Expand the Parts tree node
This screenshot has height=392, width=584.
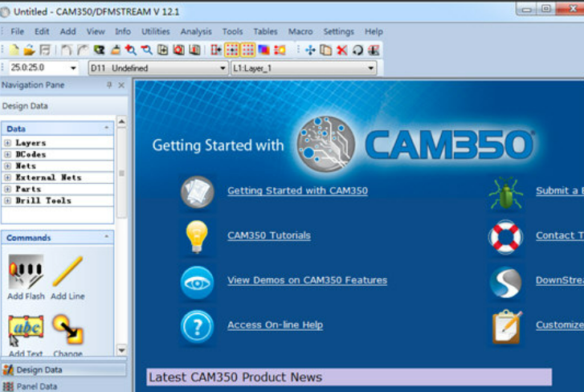click(7, 189)
